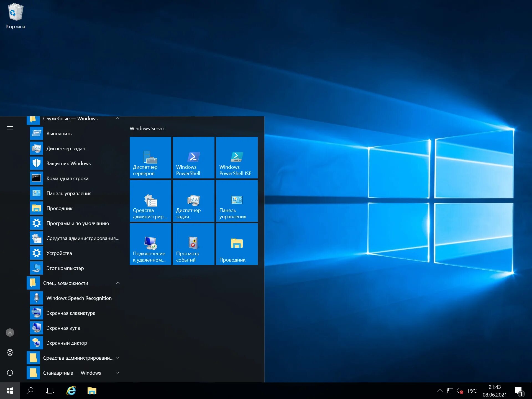
Task: Toggle the РУС input language indicator
Action: pyautogui.click(x=472, y=391)
